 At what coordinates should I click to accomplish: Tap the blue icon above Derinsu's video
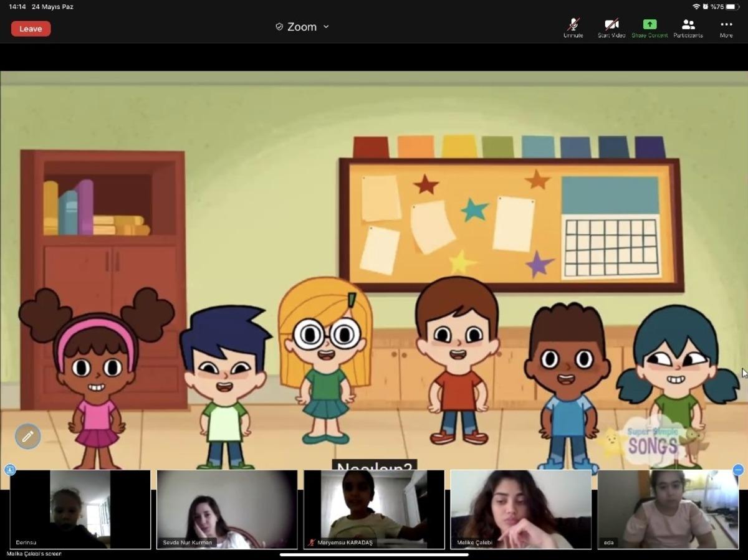click(x=9, y=470)
